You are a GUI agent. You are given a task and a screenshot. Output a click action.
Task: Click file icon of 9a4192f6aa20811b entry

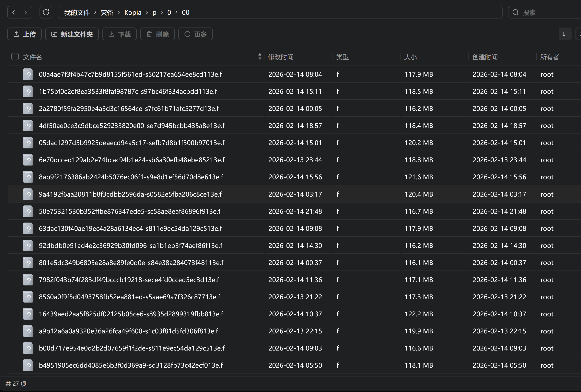[28, 194]
